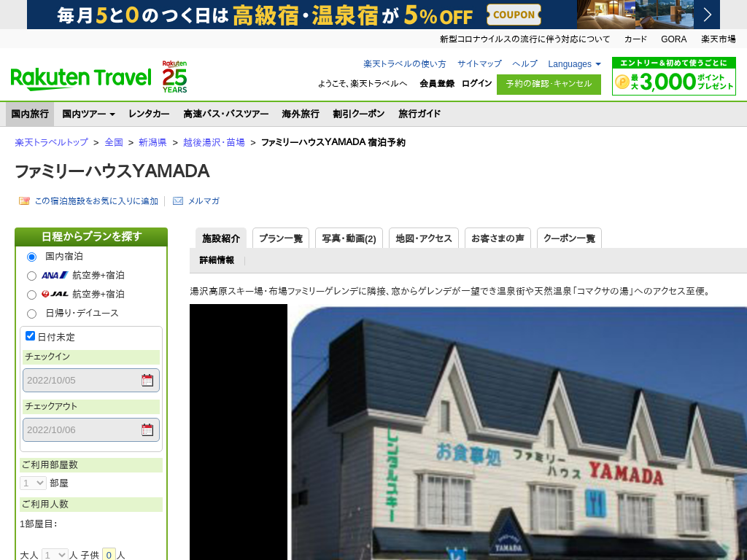The height and width of the screenshot is (560, 747).
Task: Open the check-out calendar icon
Action: coord(147,429)
